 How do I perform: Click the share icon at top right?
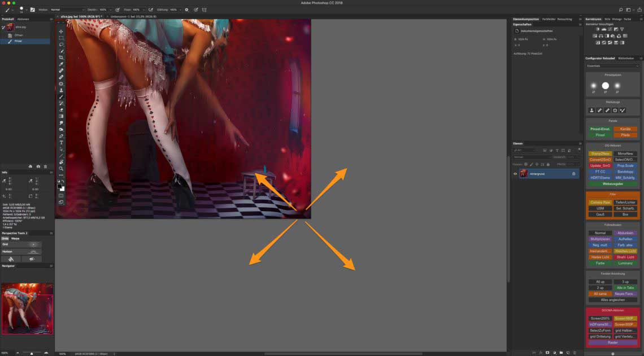click(x=639, y=10)
